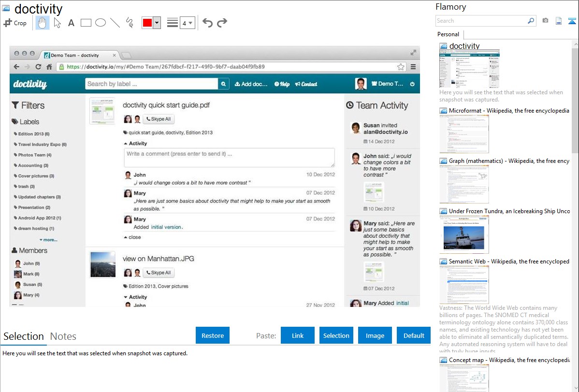Click the reload icon in browser snapshot
Screen dimensions: 579x392
[38, 67]
